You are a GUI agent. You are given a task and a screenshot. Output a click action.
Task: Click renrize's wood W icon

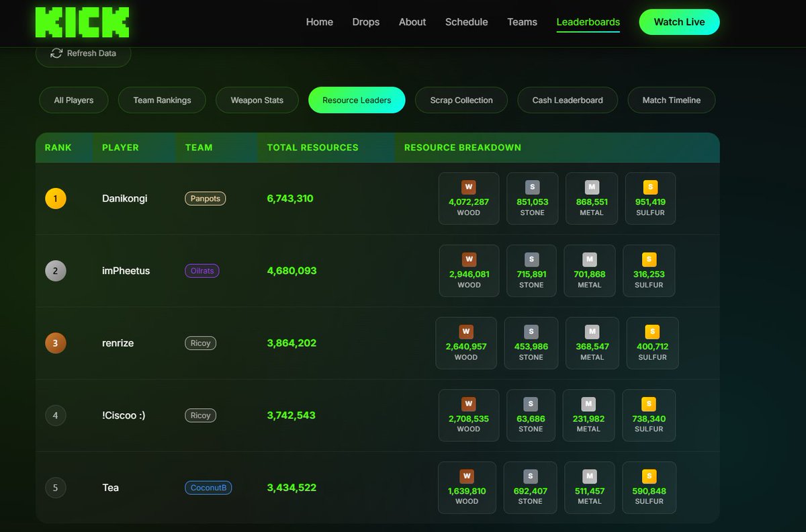tap(465, 332)
